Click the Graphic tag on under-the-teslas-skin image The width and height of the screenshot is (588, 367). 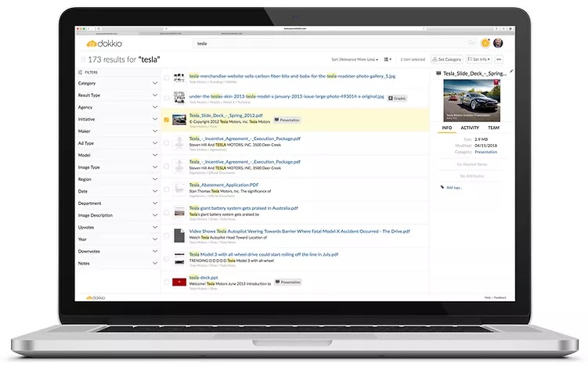(x=397, y=99)
